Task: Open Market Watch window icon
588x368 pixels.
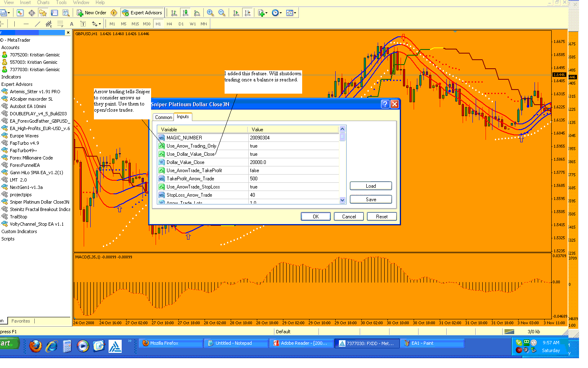Action: (20, 13)
